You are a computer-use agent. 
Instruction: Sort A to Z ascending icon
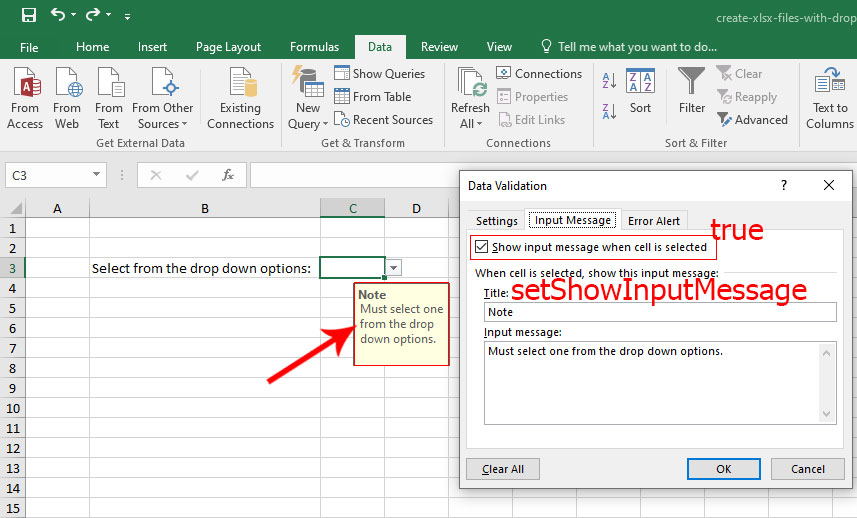coord(609,80)
